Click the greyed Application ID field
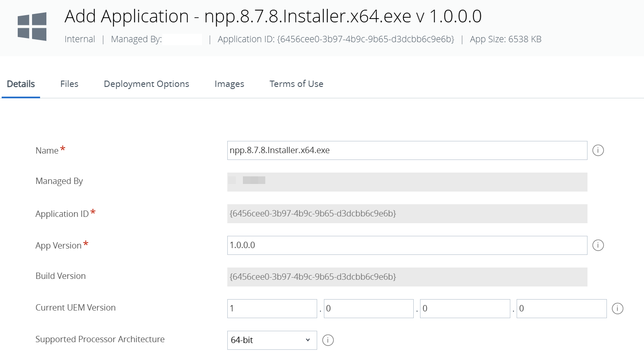 407,213
